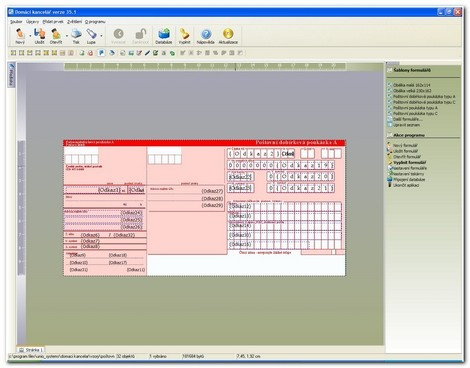Select the {Odkaz29} field on form
Viewport: 470px width, 368px height.
pyautogui.click(x=212, y=205)
